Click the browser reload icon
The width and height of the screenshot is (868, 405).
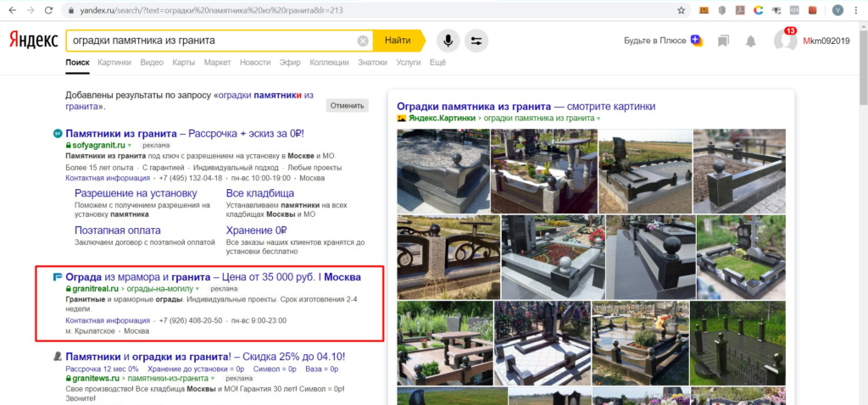click(x=47, y=10)
